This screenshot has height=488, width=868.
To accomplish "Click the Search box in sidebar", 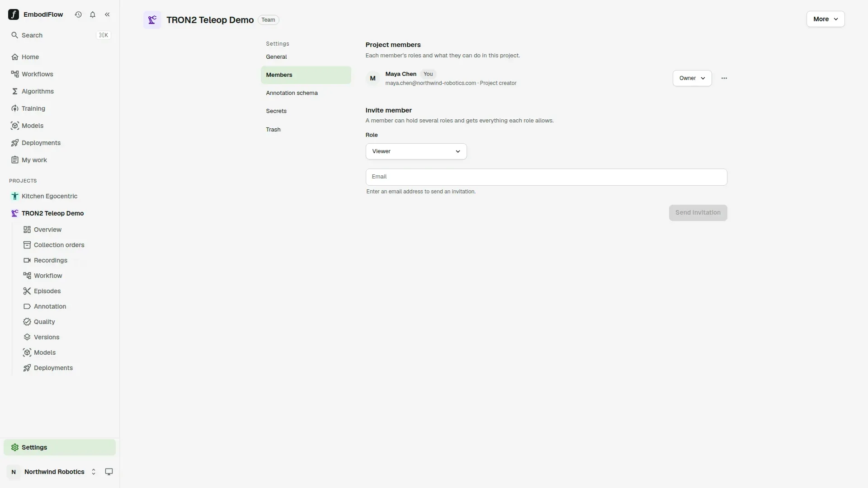I will pos(59,35).
